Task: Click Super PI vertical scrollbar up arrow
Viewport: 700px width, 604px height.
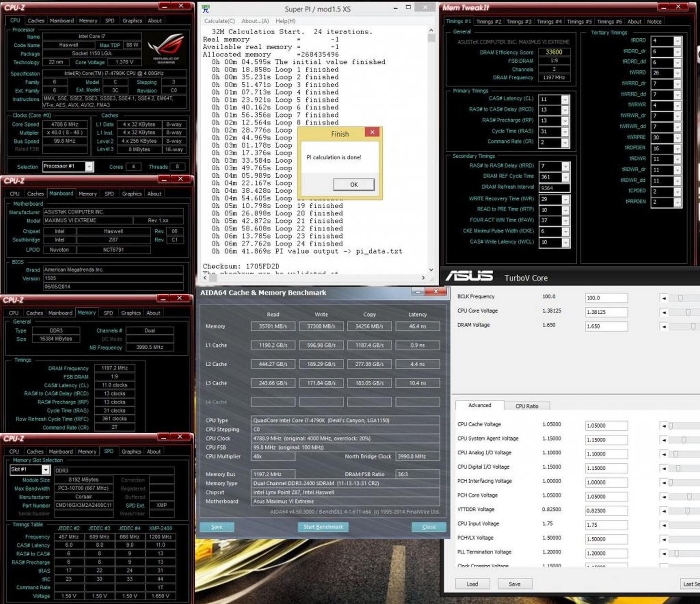Action: pos(431,31)
